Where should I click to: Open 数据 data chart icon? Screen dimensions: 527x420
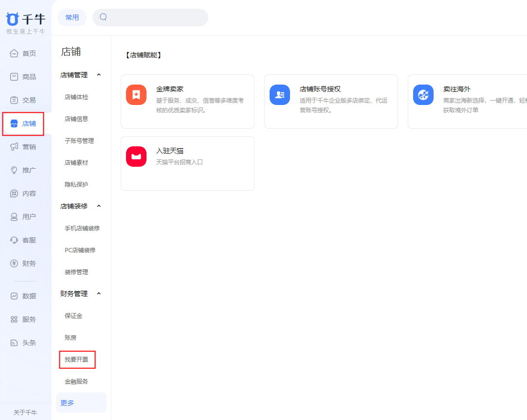[14, 296]
